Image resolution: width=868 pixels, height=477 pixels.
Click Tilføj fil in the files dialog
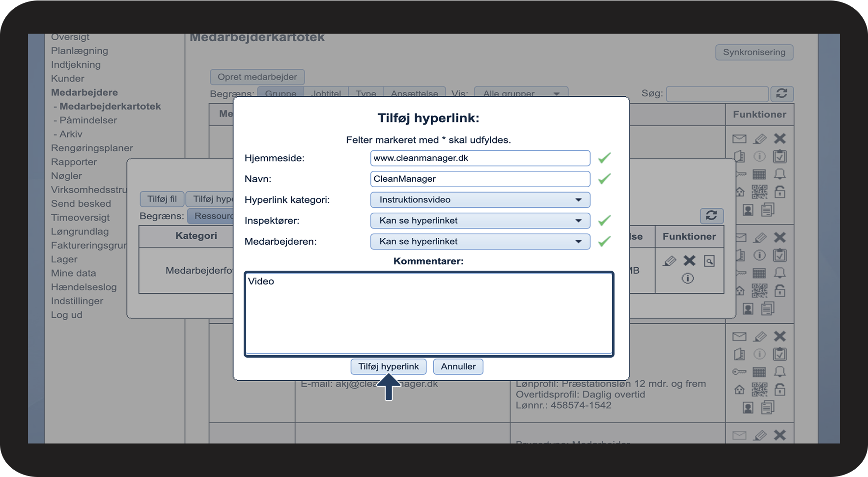point(162,199)
